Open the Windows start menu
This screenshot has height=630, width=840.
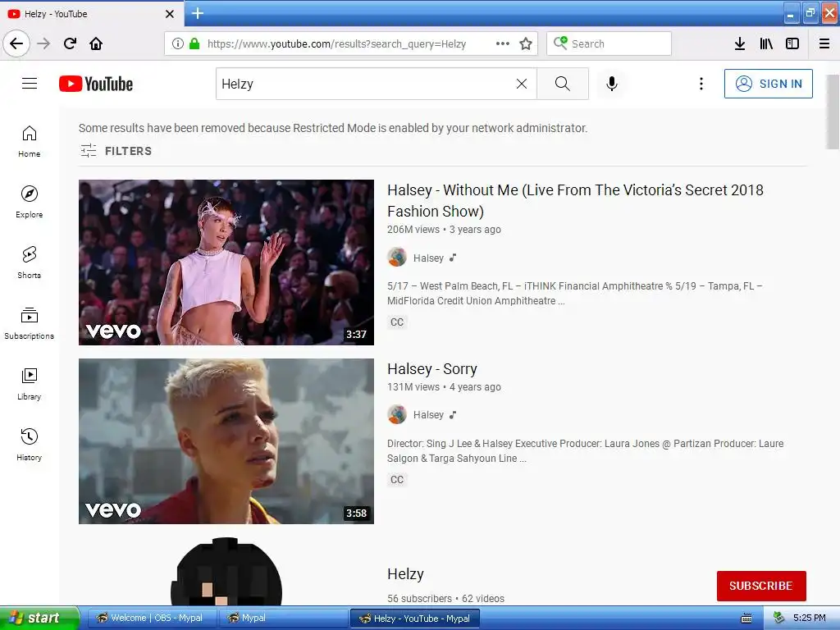tap(39, 618)
